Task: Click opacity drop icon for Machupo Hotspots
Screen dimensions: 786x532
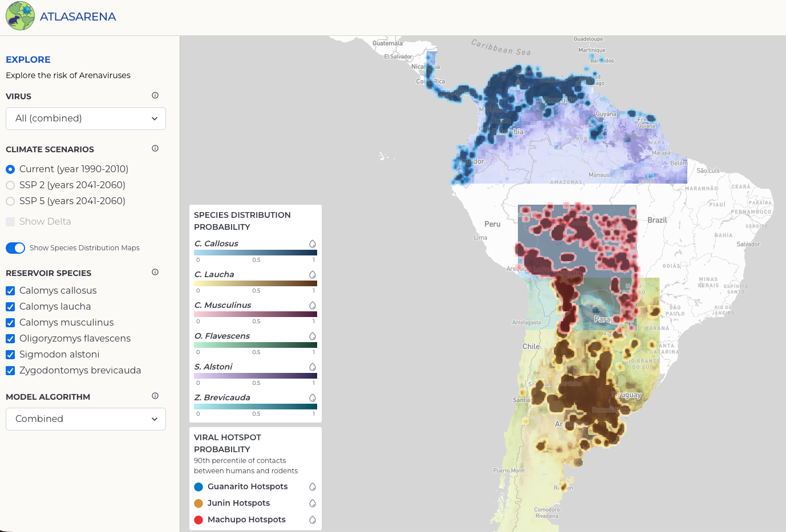Action: tap(313, 519)
